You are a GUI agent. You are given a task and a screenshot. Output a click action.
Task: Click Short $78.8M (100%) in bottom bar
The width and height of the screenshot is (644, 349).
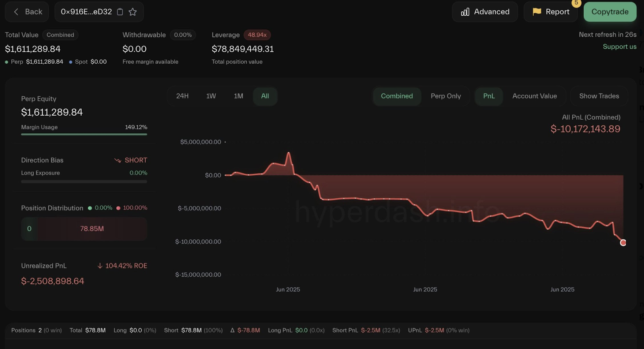coord(193,330)
